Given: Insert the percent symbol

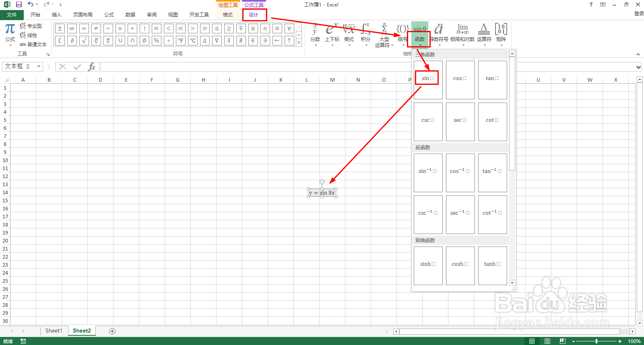Looking at the screenshot, I should [156, 41].
